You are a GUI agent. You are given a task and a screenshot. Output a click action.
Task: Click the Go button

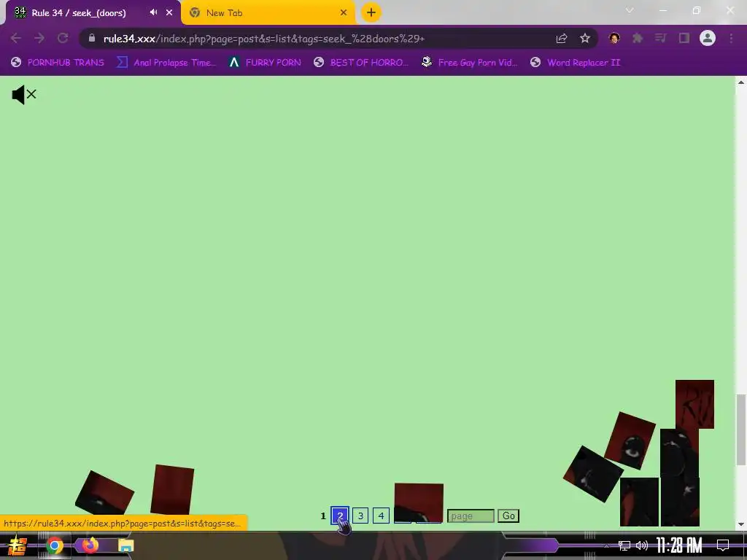(508, 516)
